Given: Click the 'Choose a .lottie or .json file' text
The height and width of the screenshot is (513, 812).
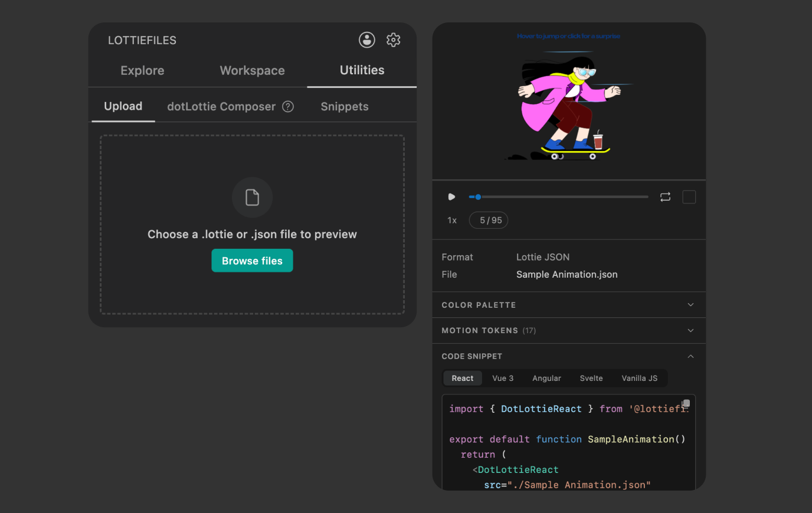Looking at the screenshot, I should 252,235.
